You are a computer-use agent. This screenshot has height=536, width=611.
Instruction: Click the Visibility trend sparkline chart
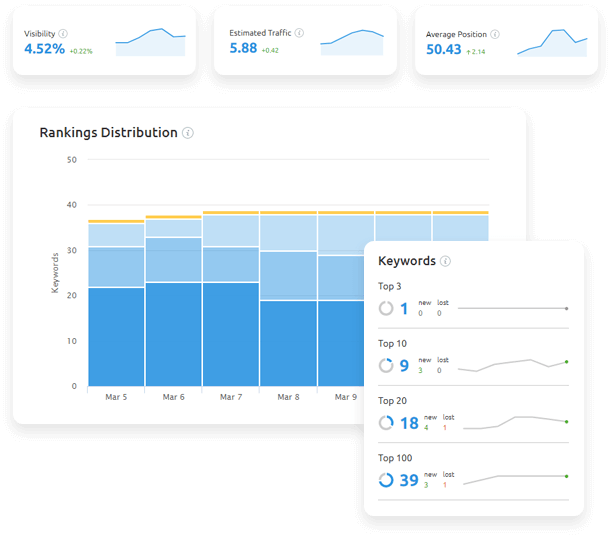[x=150, y=41]
